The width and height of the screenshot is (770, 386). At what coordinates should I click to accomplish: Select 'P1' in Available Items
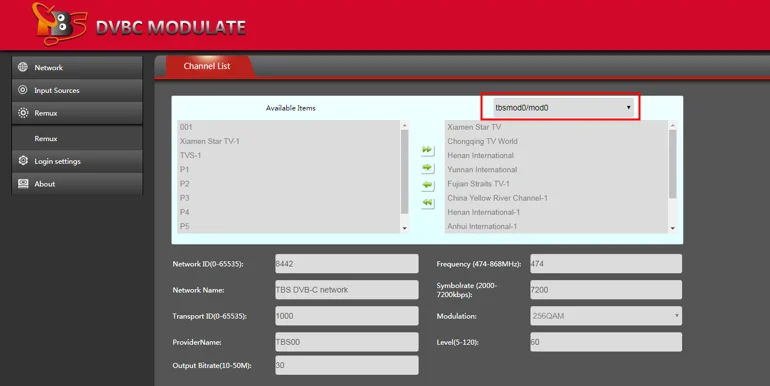[x=289, y=170]
